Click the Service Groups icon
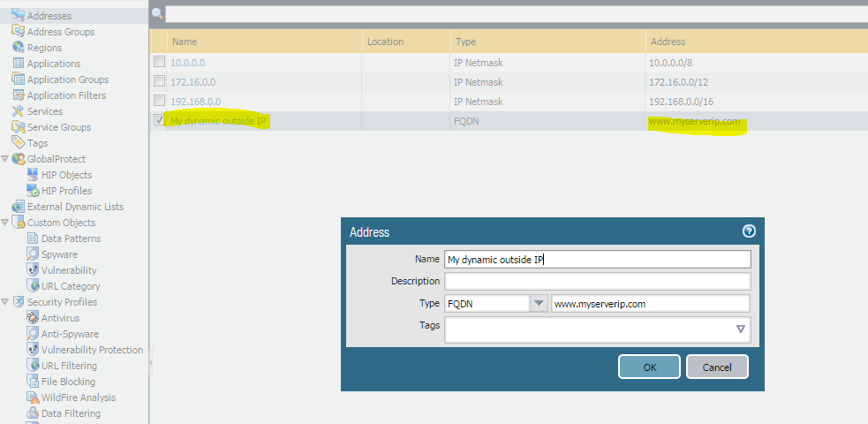Image resolution: width=868 pixels, height=424 pixels. (19, 126)
